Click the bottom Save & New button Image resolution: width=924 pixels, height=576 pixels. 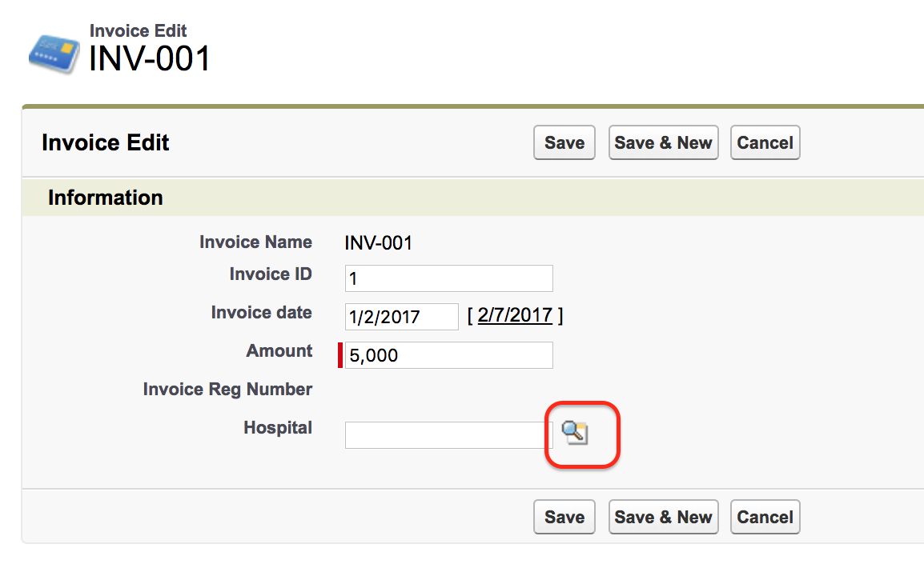(x=663, y=517)
